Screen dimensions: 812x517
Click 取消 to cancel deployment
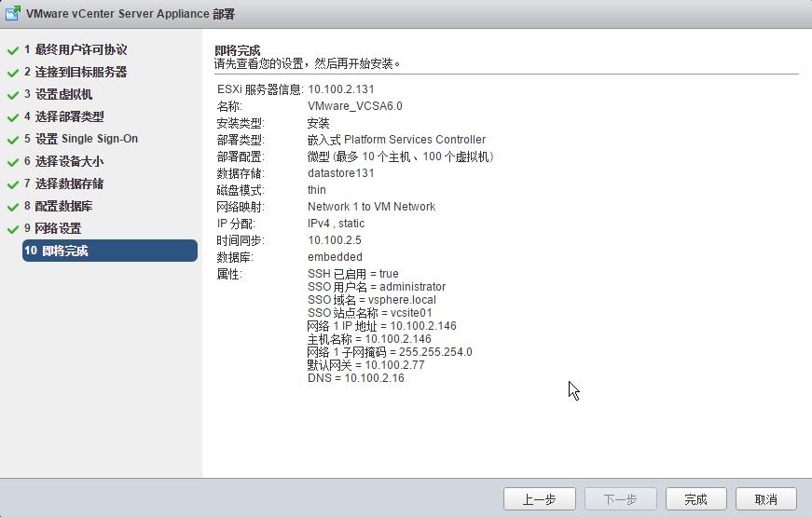(x=766, y=499)
